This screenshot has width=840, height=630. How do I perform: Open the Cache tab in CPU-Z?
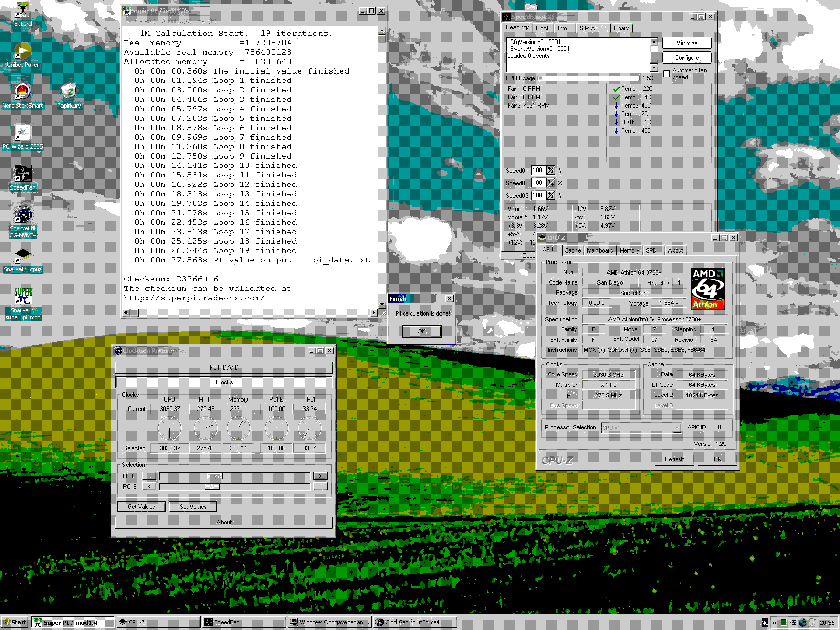pos(572,251)
